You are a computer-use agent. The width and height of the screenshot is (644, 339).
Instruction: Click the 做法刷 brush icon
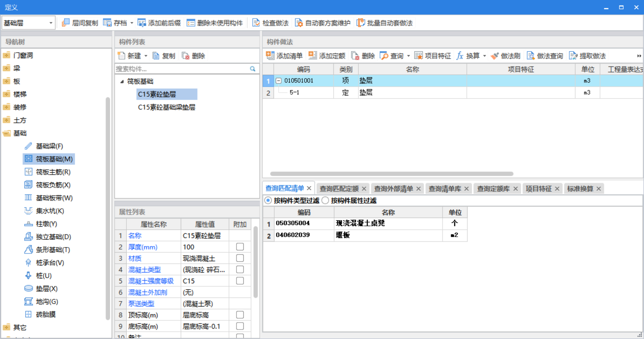(495, 56)
